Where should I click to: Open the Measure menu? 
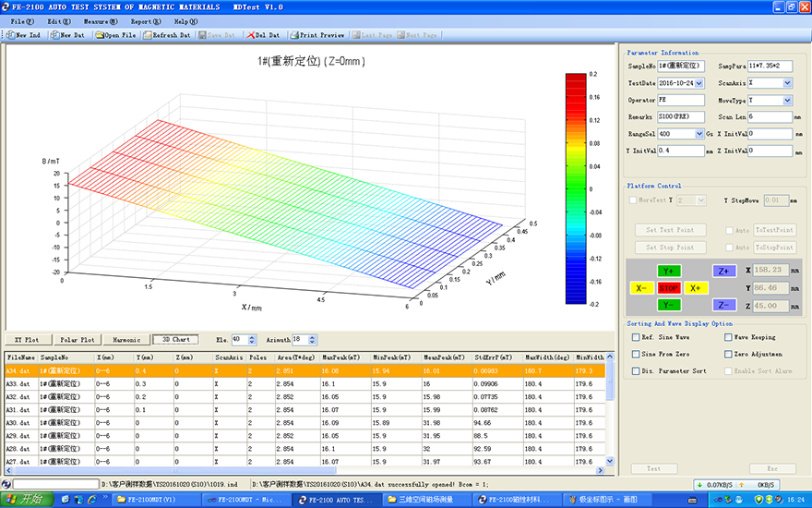[101, 22]
